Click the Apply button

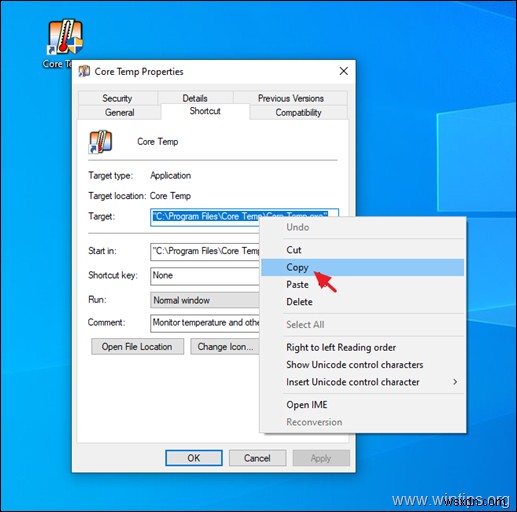321,458
